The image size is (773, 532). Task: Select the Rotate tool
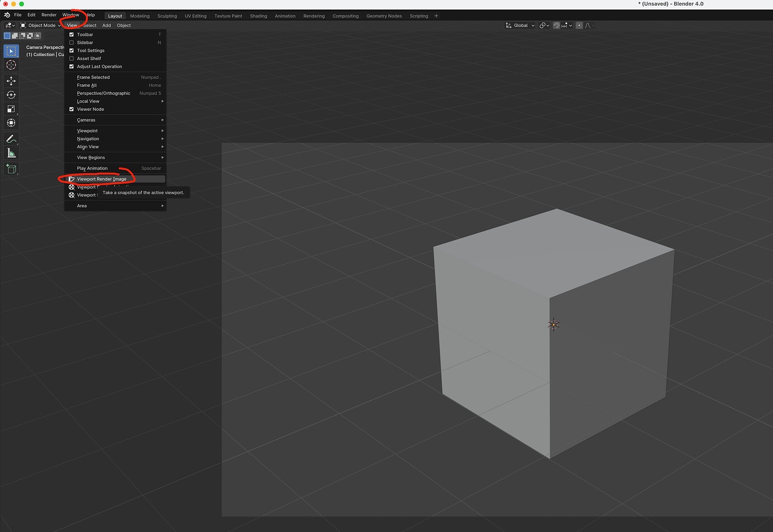coord(11,95)
